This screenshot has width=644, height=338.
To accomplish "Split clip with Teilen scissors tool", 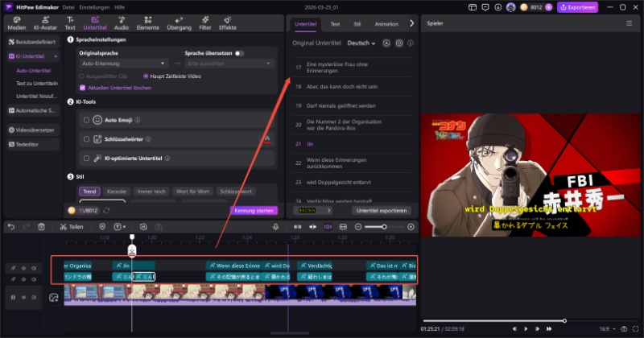I will (x=72, y=227).
